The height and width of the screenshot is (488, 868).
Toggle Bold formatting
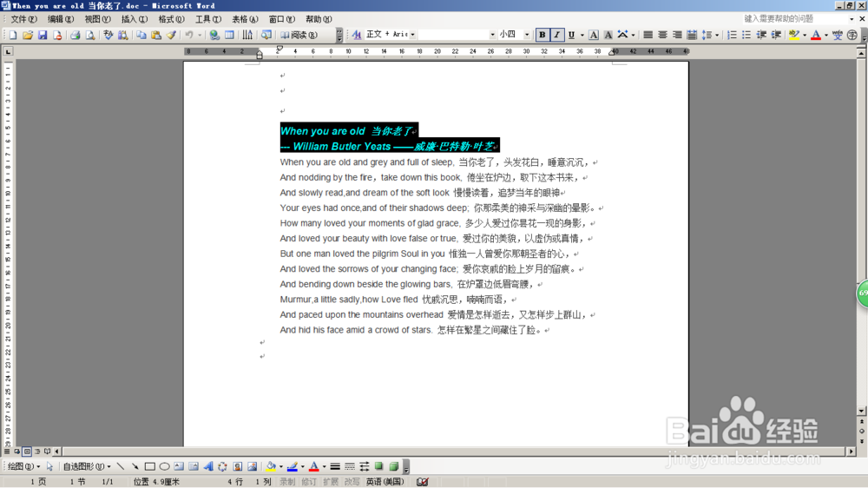542,35
